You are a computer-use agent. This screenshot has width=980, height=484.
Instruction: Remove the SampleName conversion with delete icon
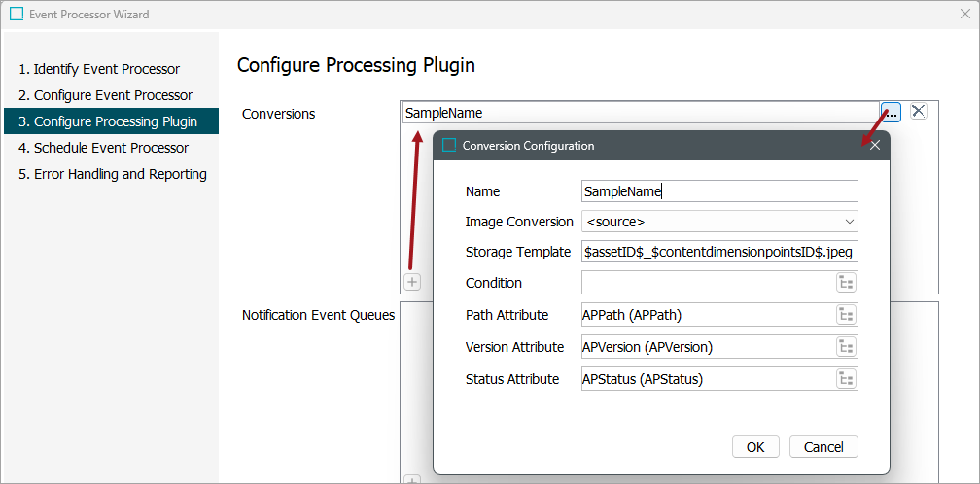pyautogui.click(x=918, y=112)
